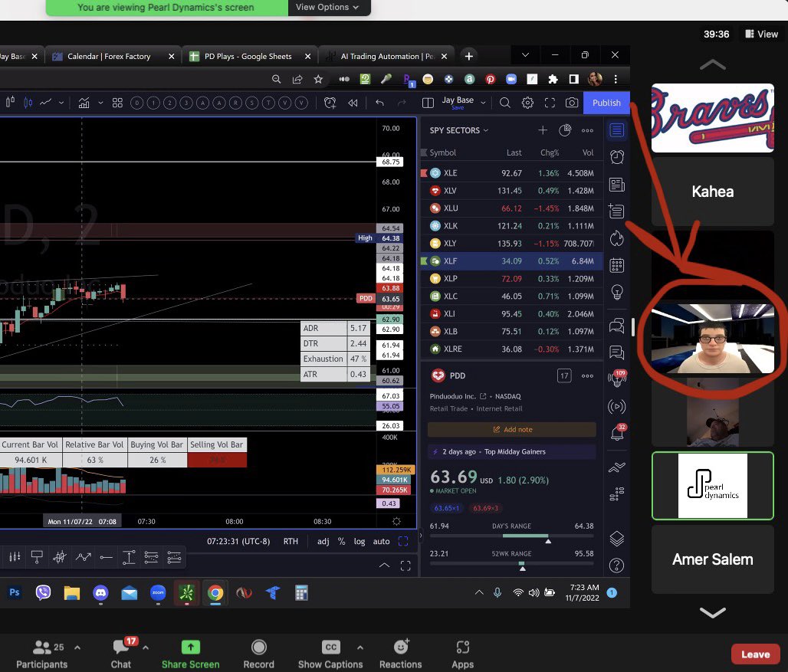This screenshot has height=672, width=788.
Task: Open chart settings gear icon
Action: (x=527, y=103)
